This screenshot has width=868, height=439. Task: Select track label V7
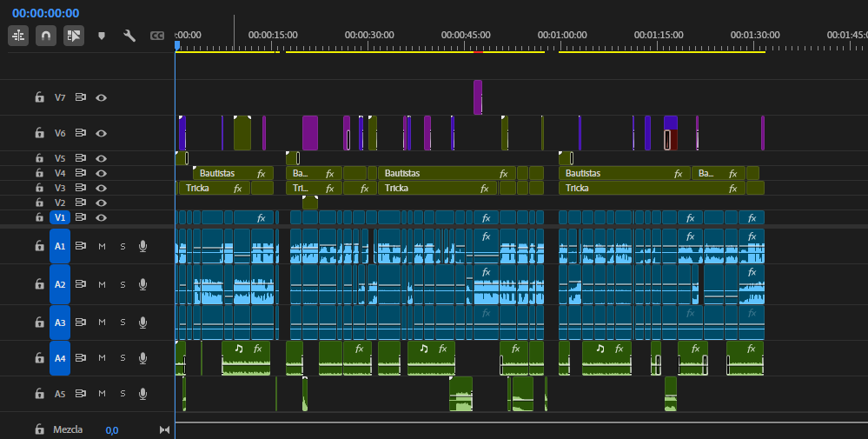click(x=60, y=97)
